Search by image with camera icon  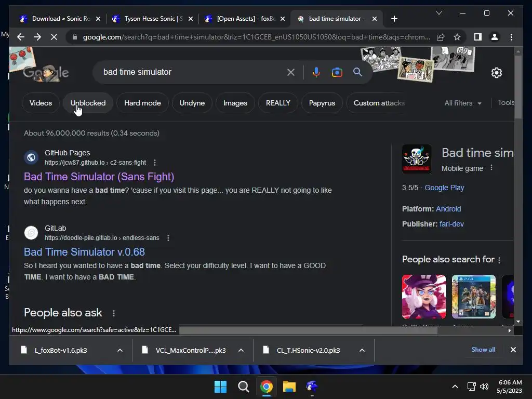point(337,72)
